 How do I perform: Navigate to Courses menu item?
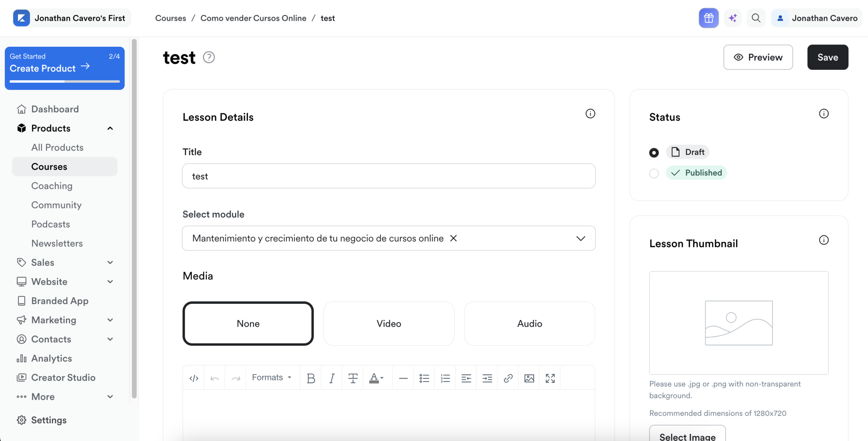tap(49, 166)
